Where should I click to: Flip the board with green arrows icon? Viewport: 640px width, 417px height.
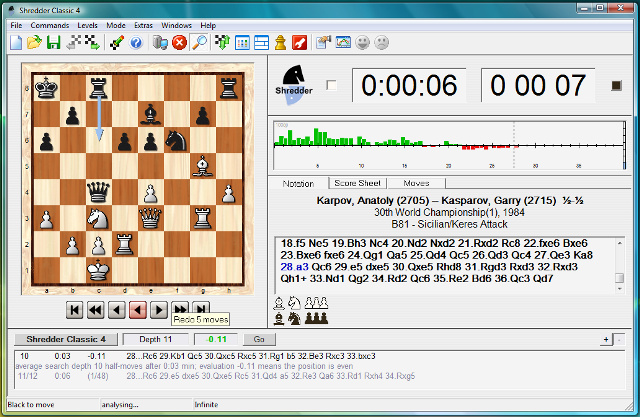pos(222,42)
